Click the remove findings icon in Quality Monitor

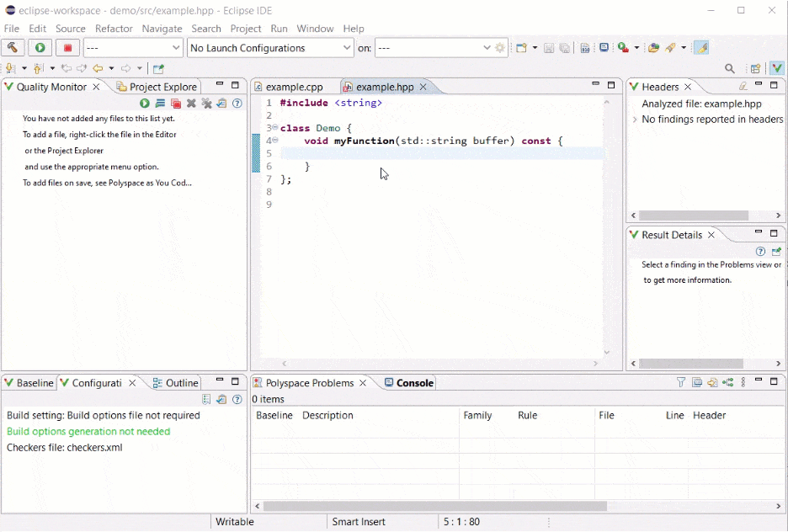[x=192, y=104]
